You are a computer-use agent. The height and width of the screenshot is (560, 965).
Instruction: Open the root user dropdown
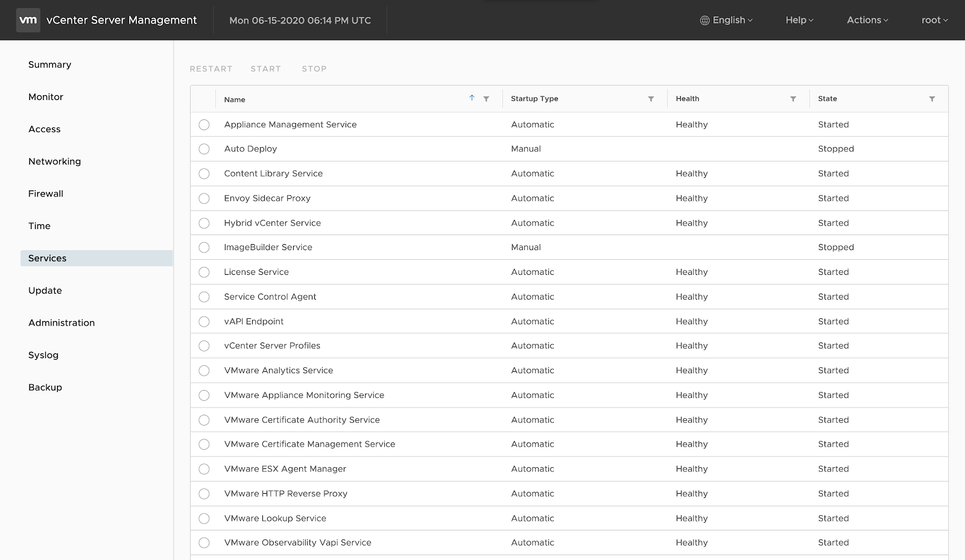click(x=934, y=20)
